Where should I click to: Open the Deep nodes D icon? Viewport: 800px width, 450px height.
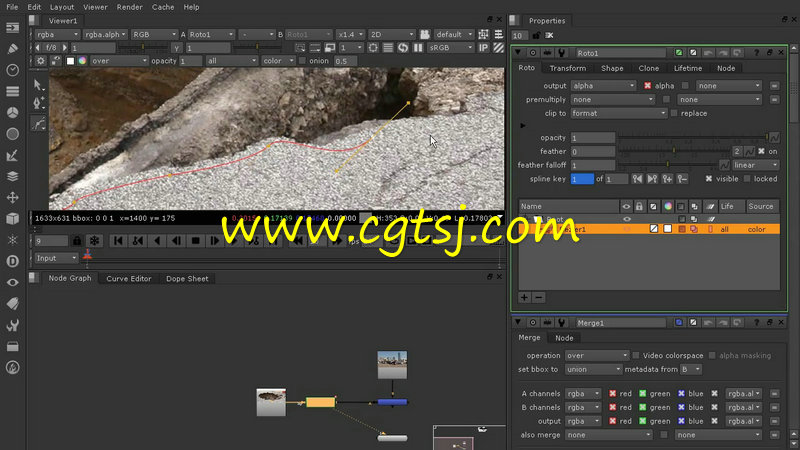point(12,261)
